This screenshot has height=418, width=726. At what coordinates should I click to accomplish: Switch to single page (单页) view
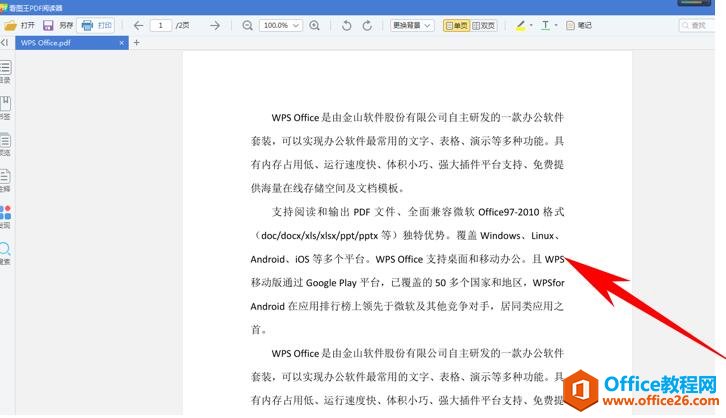(x=456, y=25)
